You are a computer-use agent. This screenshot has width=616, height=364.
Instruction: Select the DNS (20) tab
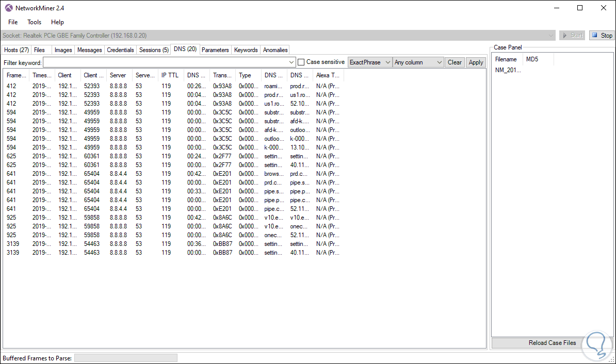185,49
